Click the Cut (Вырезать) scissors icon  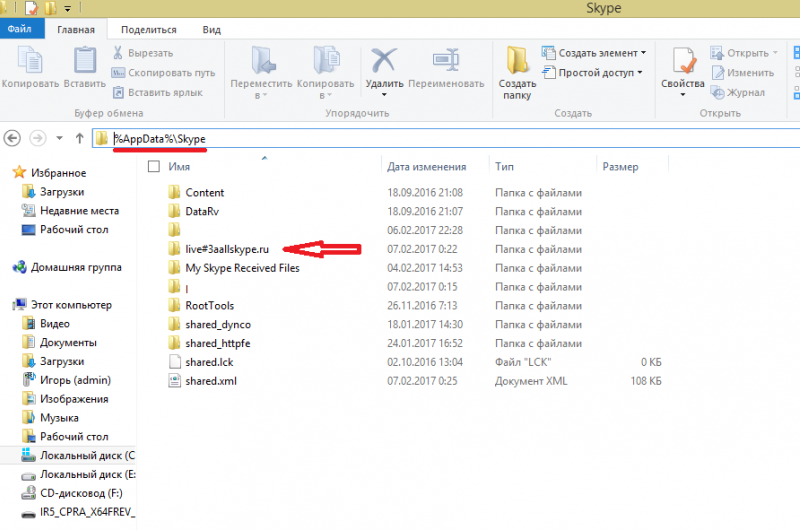[x=118, y=53]
